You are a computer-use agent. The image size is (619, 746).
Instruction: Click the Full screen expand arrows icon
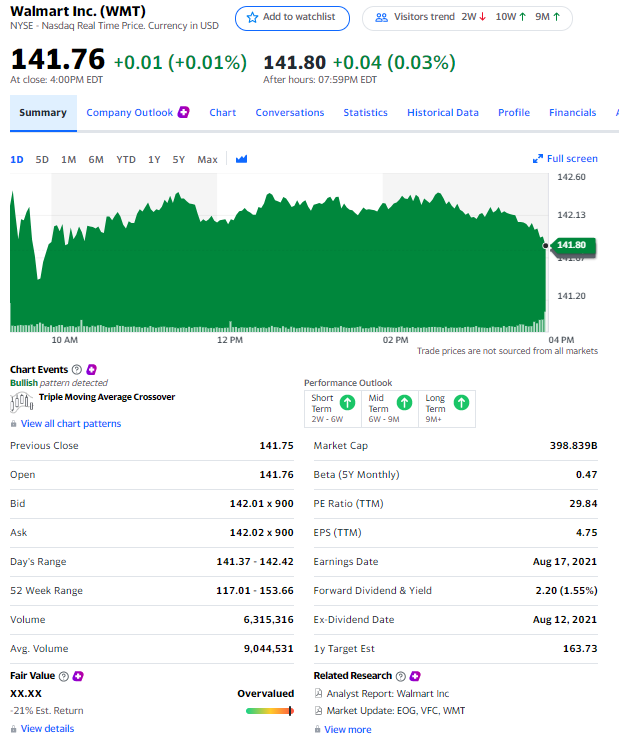(538, 159)
